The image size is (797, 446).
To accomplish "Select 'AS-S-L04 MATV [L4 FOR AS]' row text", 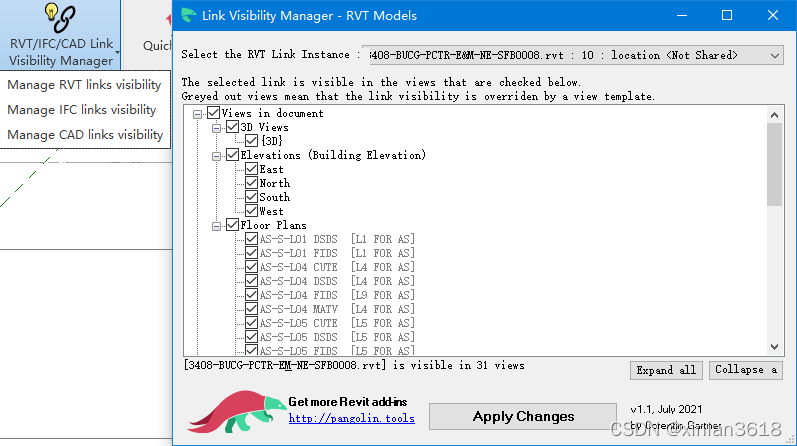I will [x=337, y=309].
